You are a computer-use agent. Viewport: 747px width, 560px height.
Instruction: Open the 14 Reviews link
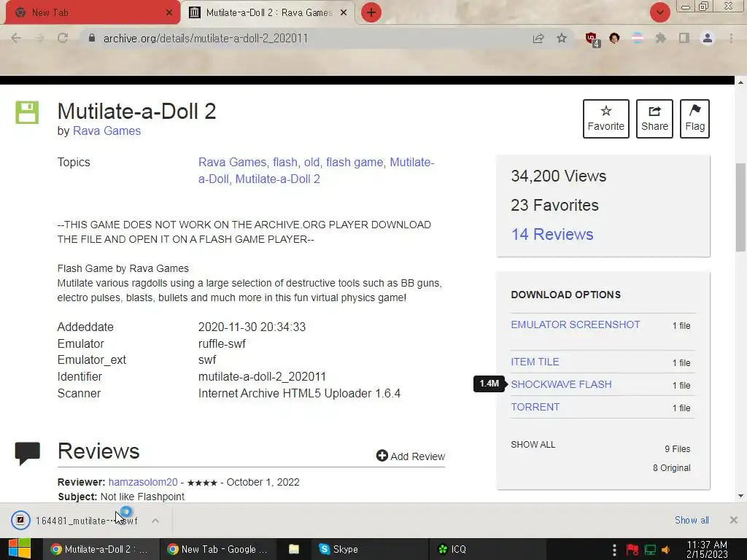point(552,234)
